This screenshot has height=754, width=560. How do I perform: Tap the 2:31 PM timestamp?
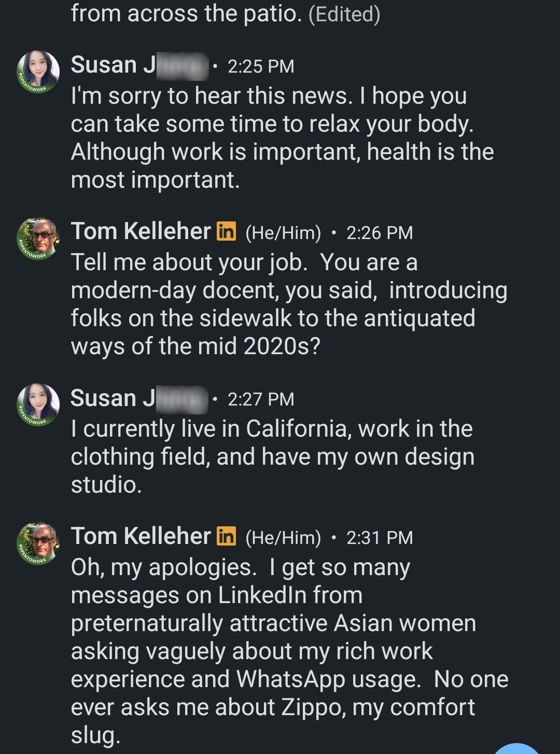(380, 538)
